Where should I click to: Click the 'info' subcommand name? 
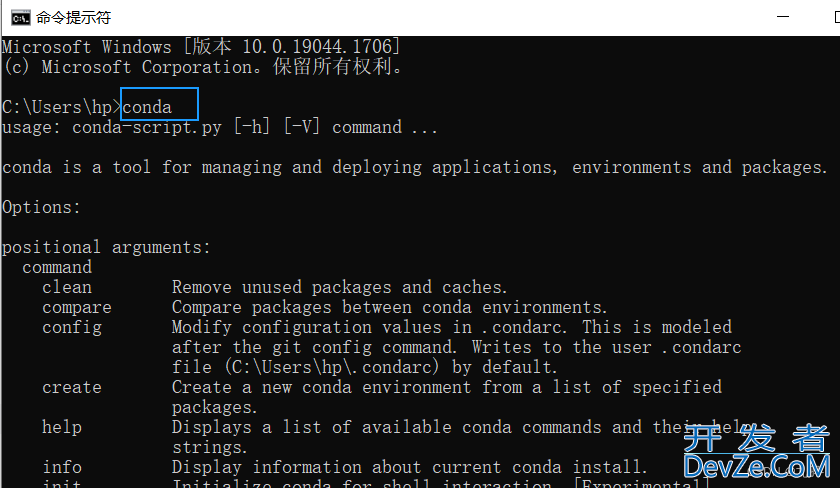(x=62, y=467)
